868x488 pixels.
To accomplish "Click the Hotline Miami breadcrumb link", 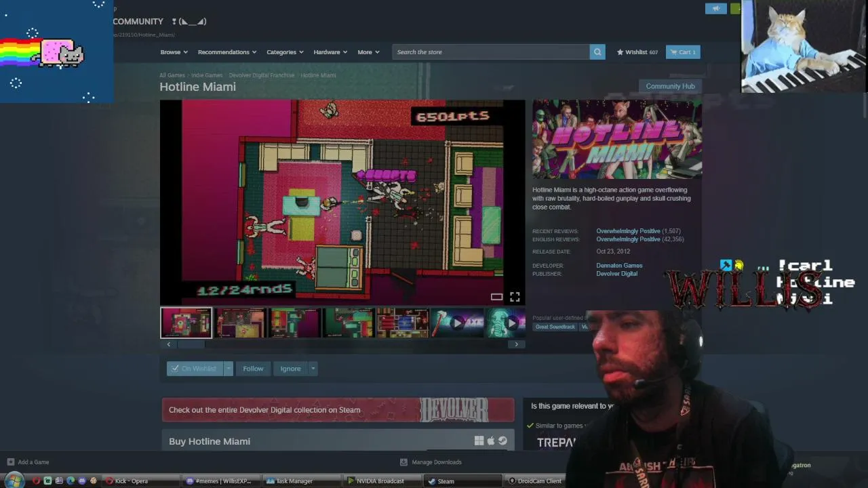I will point(318,75).
